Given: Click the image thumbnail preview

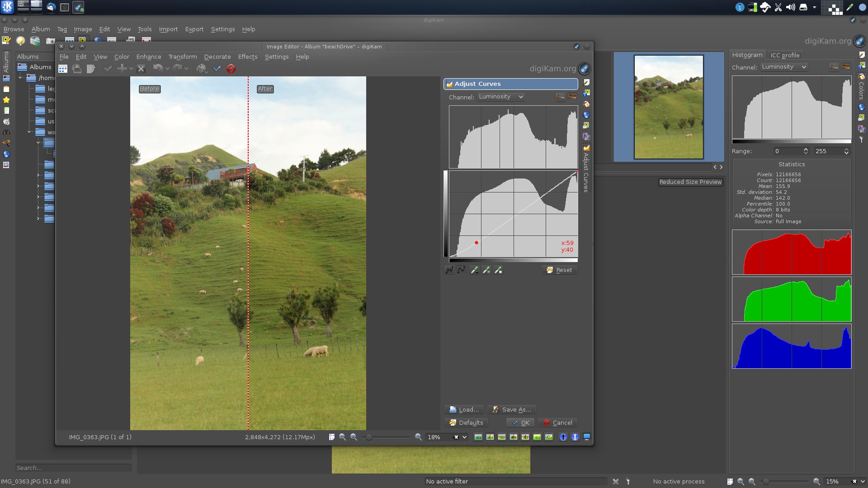Looking at the screenshot, I should click(x=668, y=107).
